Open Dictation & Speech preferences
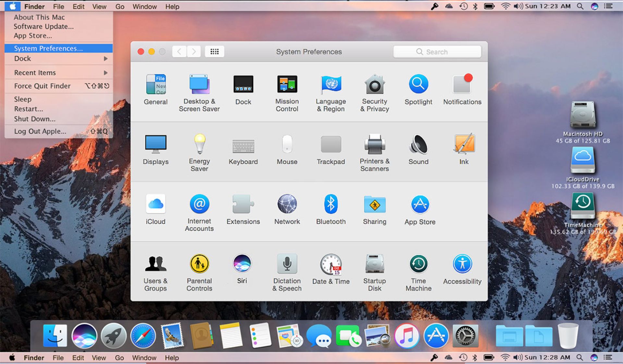623x364 pixels. tap(287, 273)
